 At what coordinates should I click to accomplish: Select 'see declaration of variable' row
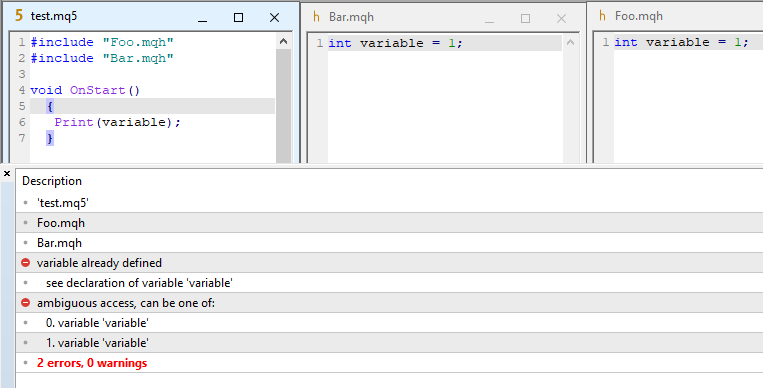point(389,283)
